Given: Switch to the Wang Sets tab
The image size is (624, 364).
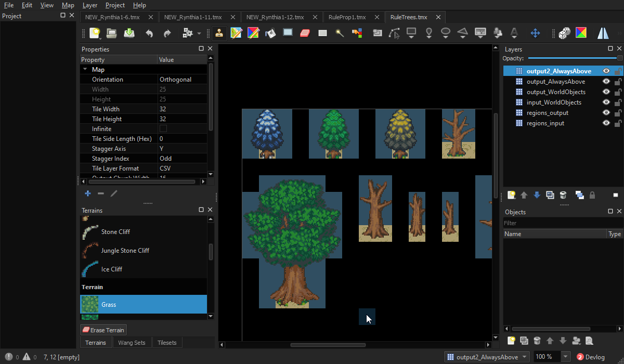Looking at the screenshot, I should point(132,343).
